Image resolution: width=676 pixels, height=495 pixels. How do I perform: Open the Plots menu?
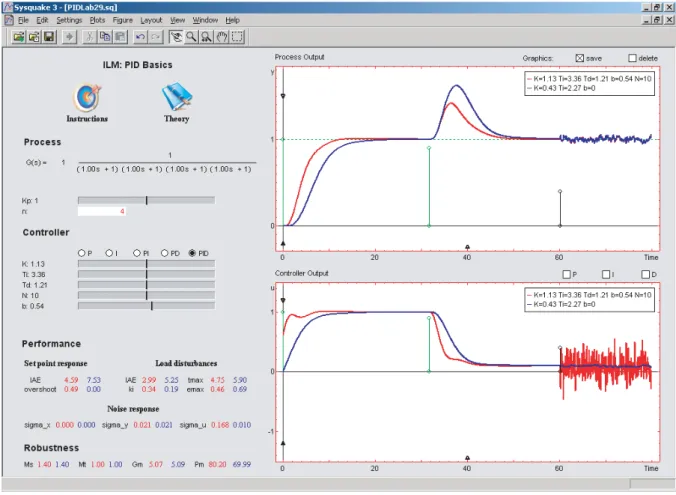(x=97, y=20)
